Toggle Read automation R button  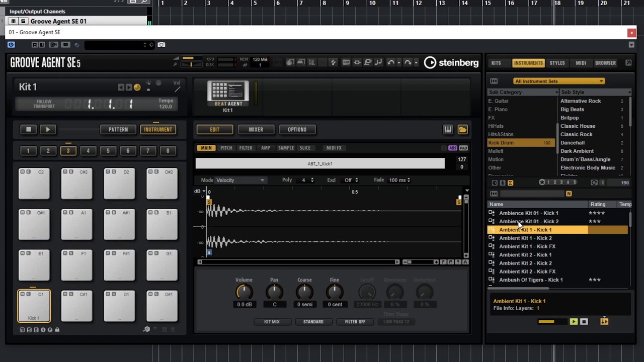tap(35, 45)
